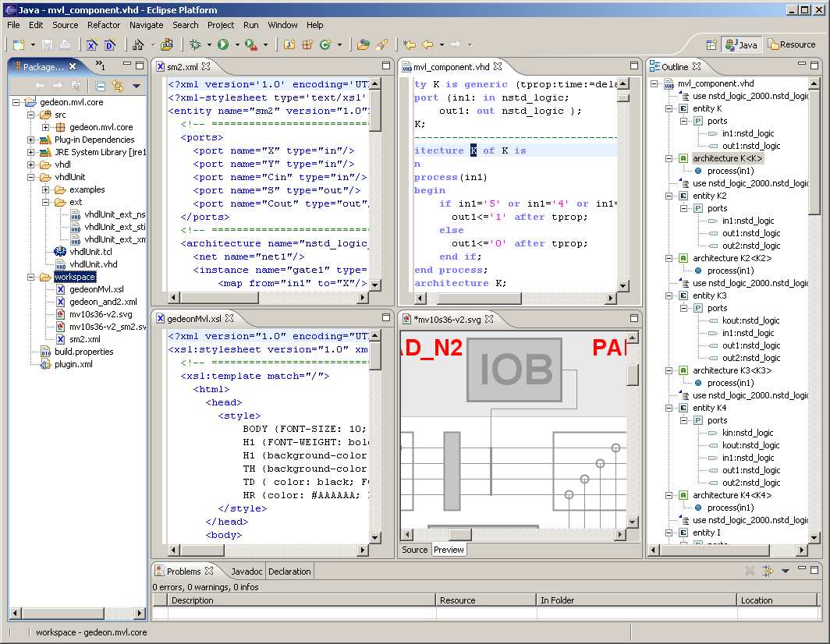Click the Print icon in the main toolbar
Image resolution: width=830 pixels, height=644 pixels.
(x=65, y=45)
